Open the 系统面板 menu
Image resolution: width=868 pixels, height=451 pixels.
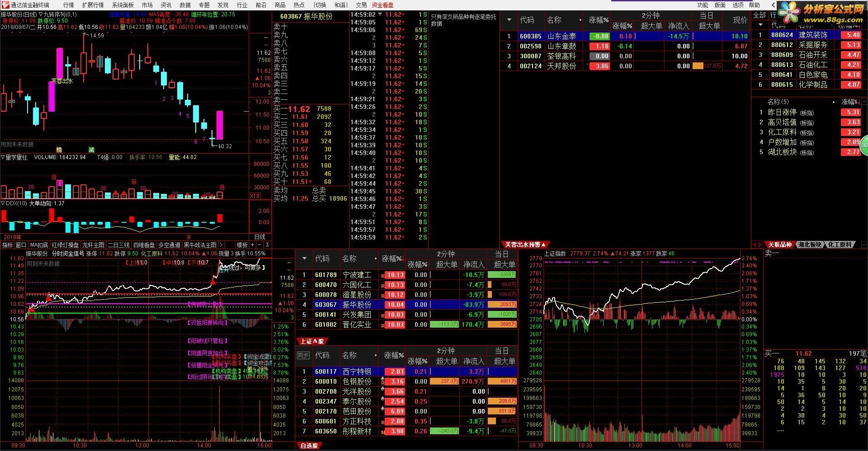click(123, 5)
